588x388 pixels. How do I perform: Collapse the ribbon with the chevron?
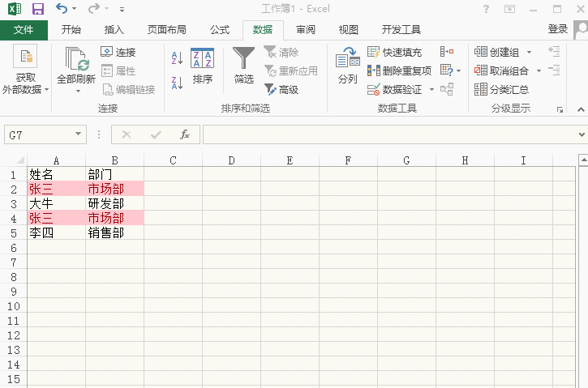(581, 109)
